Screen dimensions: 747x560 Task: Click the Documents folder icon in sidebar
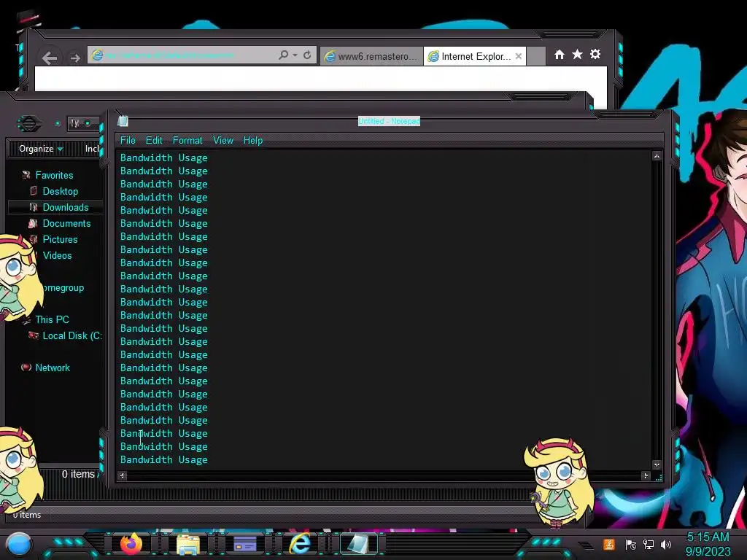(33, 223)
